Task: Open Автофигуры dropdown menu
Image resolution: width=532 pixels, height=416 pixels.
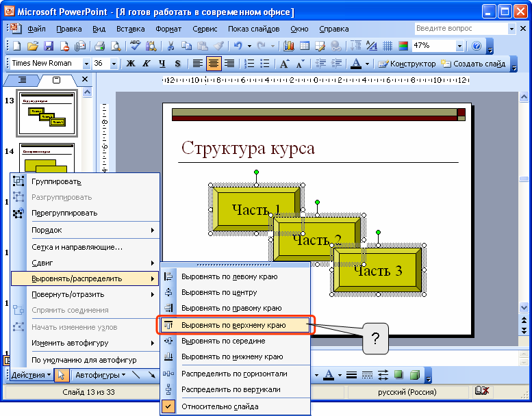Action: (101, 375)
